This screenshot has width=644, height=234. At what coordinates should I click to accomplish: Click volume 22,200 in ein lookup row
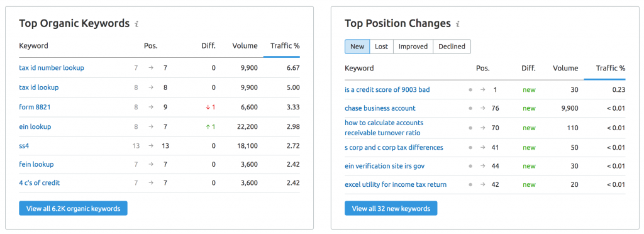pos(247,126)
